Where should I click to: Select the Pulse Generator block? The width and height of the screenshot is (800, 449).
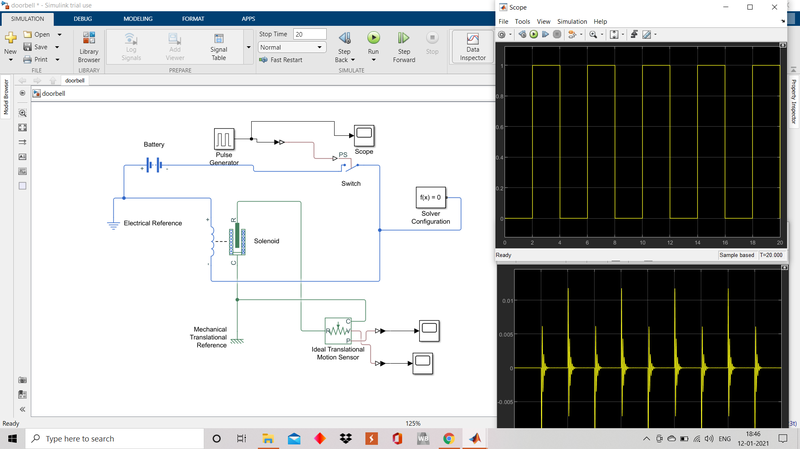tap(224, 138)
